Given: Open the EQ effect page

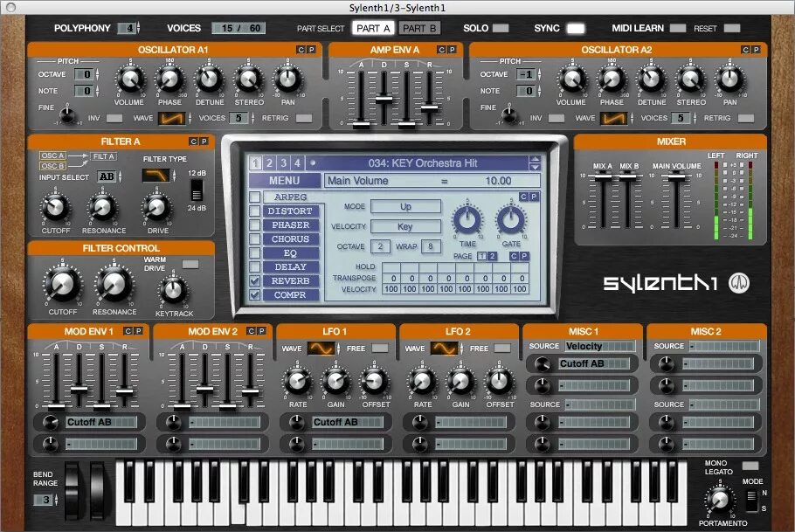Looking at the screenshot, I should pos(290,252).
